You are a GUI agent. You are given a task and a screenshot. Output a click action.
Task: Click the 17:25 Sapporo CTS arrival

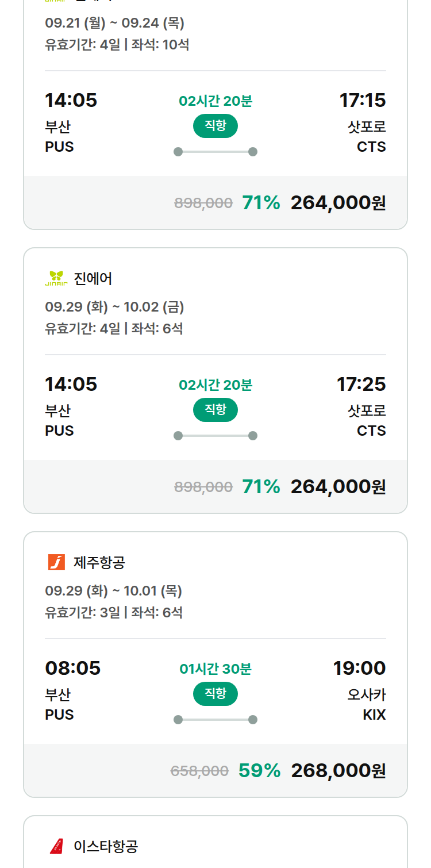coord(361,384)
